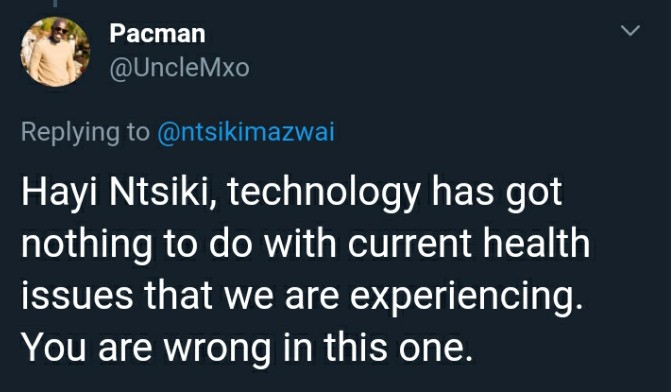
Task: Expand the tweet options chevron
Action: pyautogui.click(x=630, y=30)
